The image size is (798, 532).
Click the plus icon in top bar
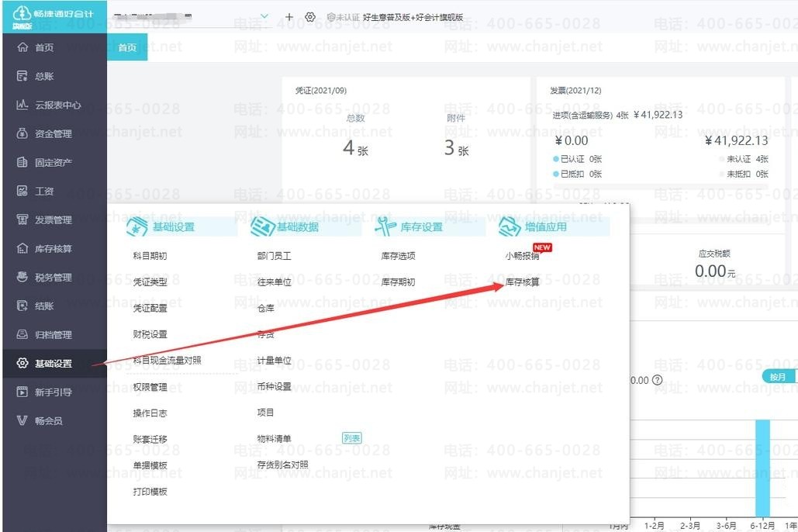click(x=289, y=17)
